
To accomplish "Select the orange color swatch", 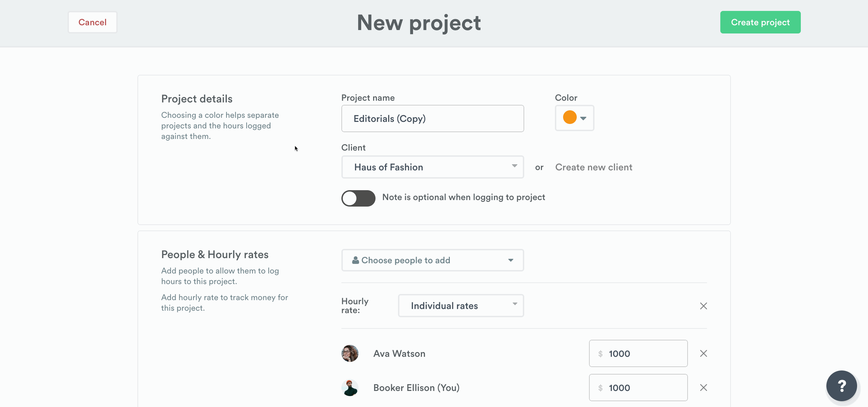I will point(569,117).
